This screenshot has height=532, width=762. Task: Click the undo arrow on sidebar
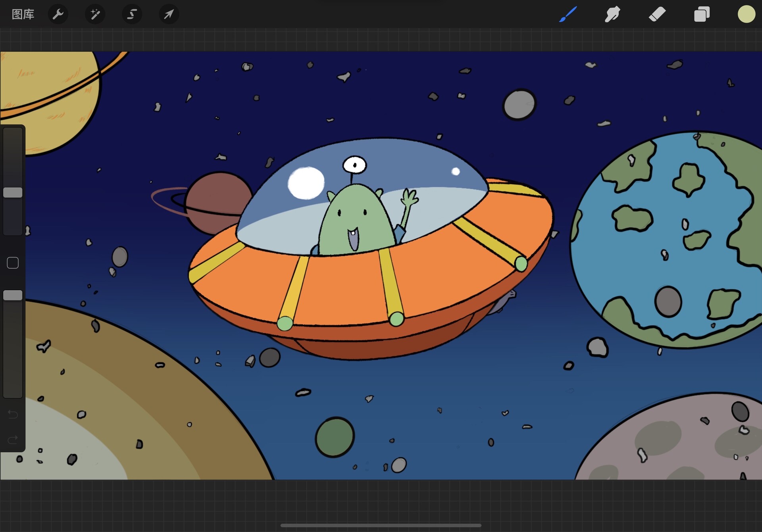tap(13, 414)
